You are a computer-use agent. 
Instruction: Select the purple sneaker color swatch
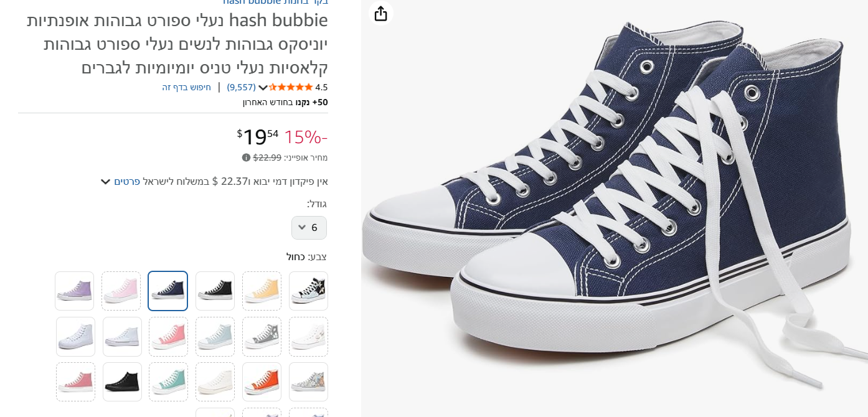coord(75,291)
